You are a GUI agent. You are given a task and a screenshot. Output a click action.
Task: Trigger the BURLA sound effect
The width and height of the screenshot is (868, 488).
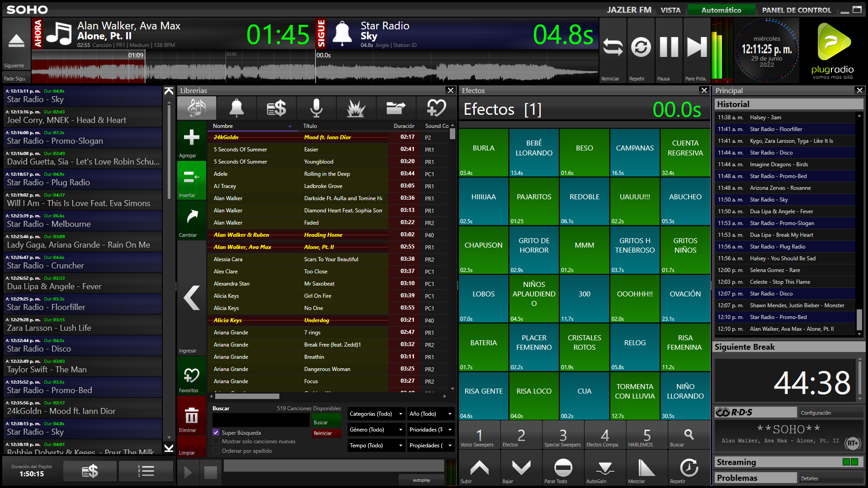483,153
